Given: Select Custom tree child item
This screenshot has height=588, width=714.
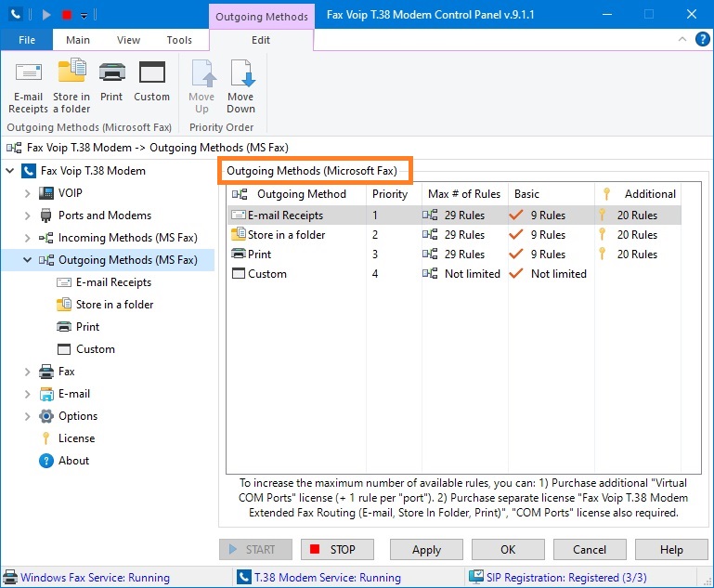Looking at the screenshot, I should [x=96, y=349].
